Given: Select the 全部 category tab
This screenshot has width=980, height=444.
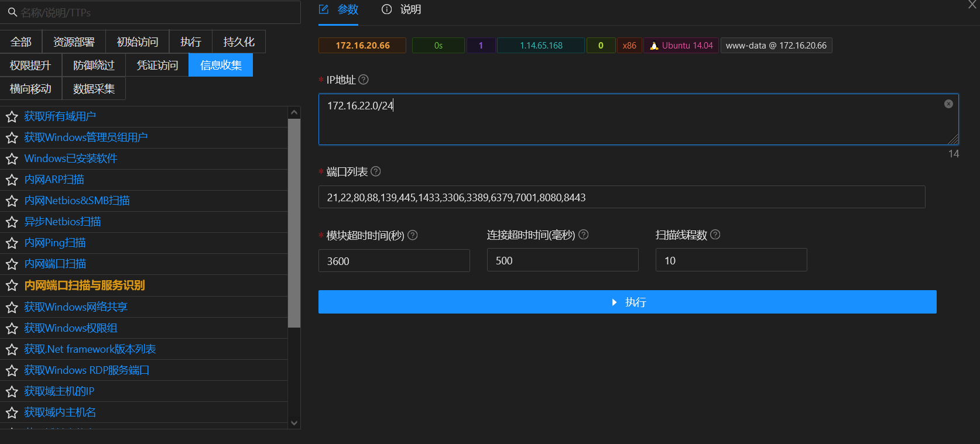Looking at the screenshot, I should tap(21, 42).
